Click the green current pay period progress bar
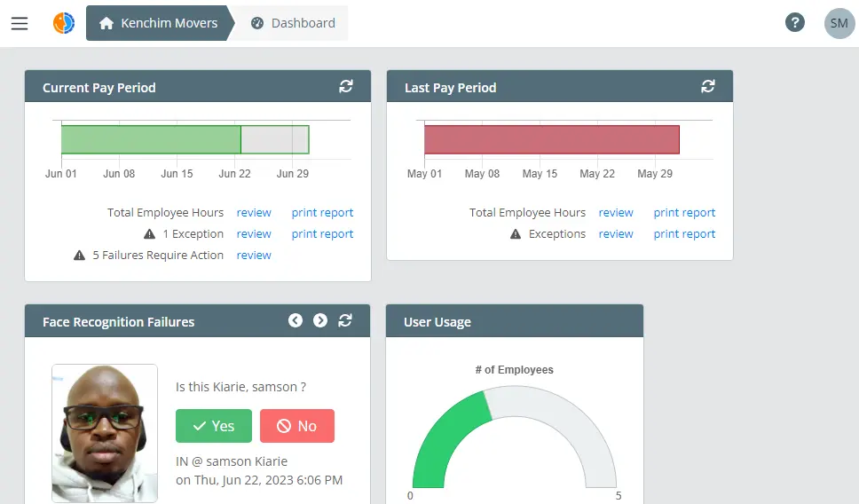 pyautogui.click(x=151, y=139)
